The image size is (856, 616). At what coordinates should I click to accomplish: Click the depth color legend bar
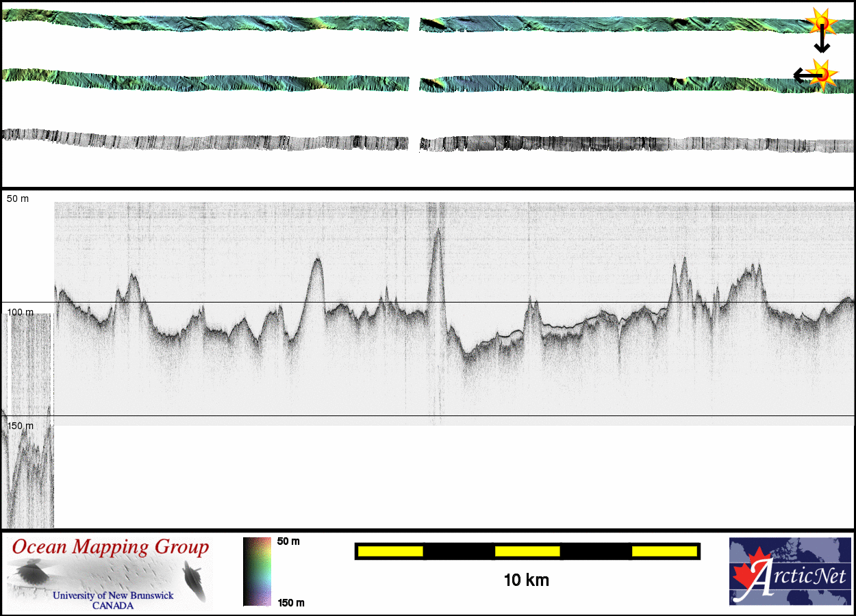pos(257,572)
